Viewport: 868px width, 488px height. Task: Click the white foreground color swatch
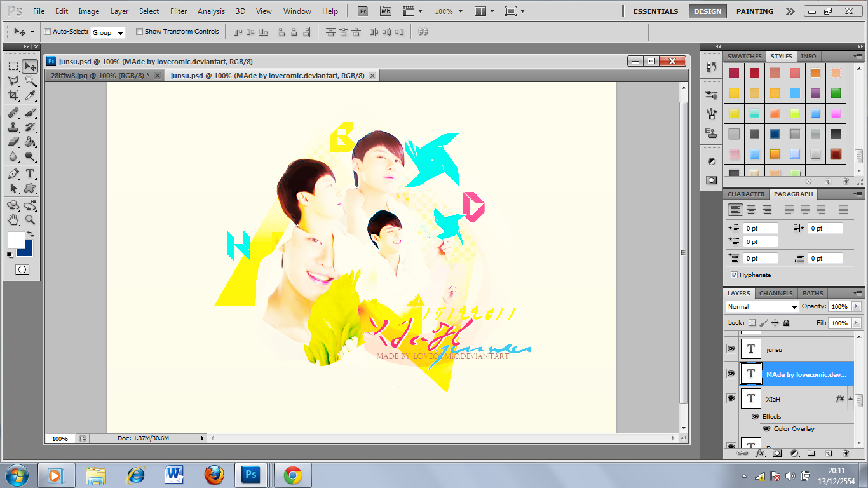point(15,240)
